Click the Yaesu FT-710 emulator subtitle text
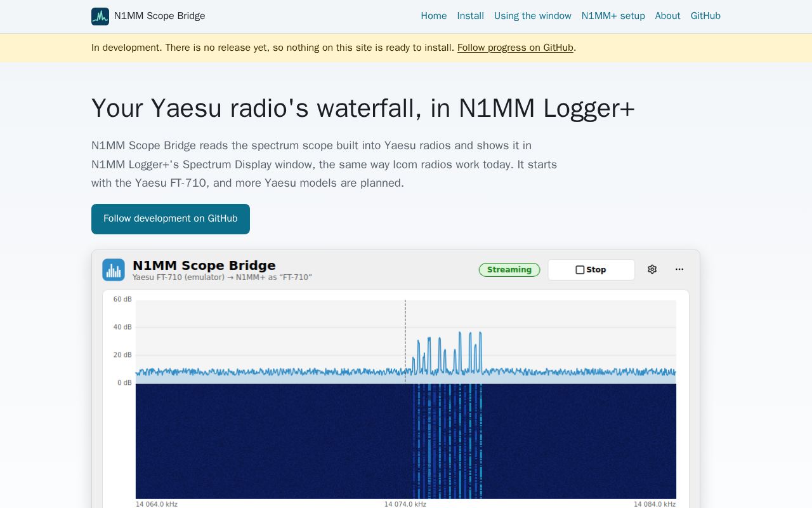 pos(222,277)
